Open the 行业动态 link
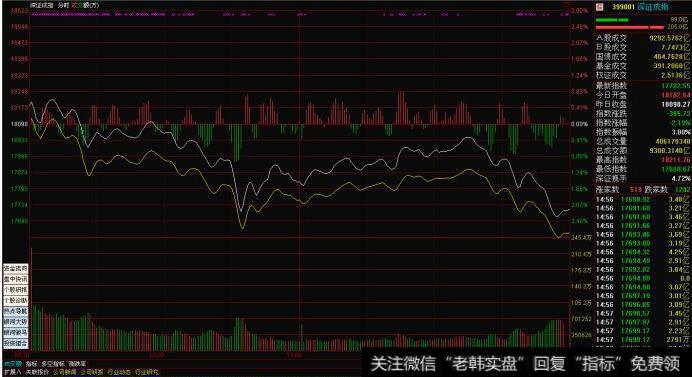This screenshot has width=692, height=377. [x=119, y=372]
